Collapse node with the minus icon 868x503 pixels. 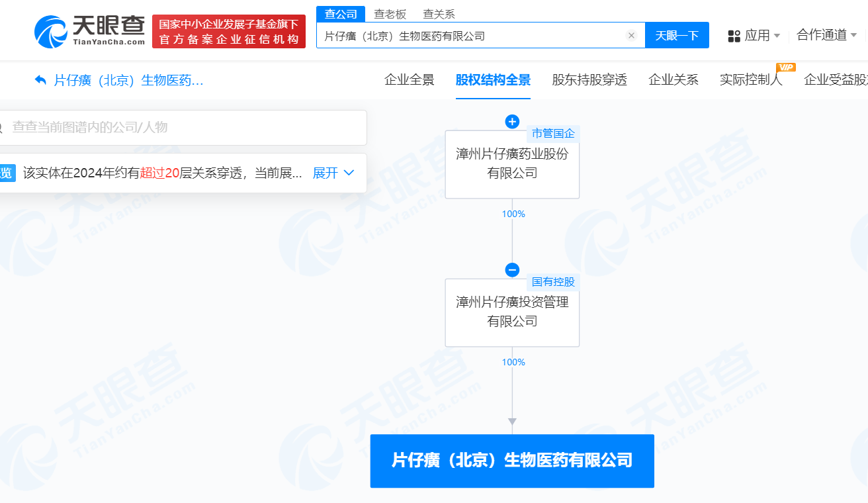(x=512, y=270)
